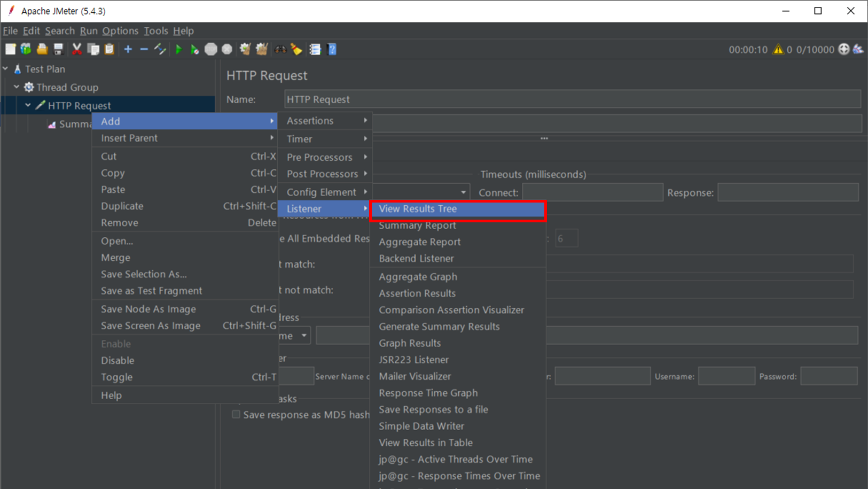Open the Options menu
The width and height of the screenshot is (868, 489).
coord(120,31)
